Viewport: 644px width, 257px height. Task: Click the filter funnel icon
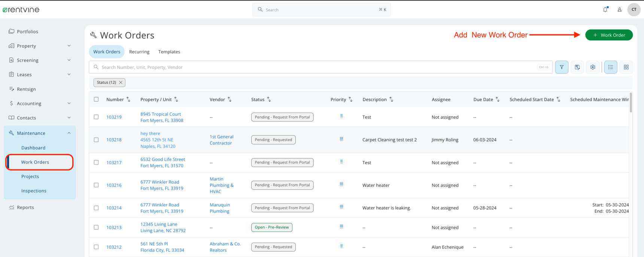tap(561, 67)
